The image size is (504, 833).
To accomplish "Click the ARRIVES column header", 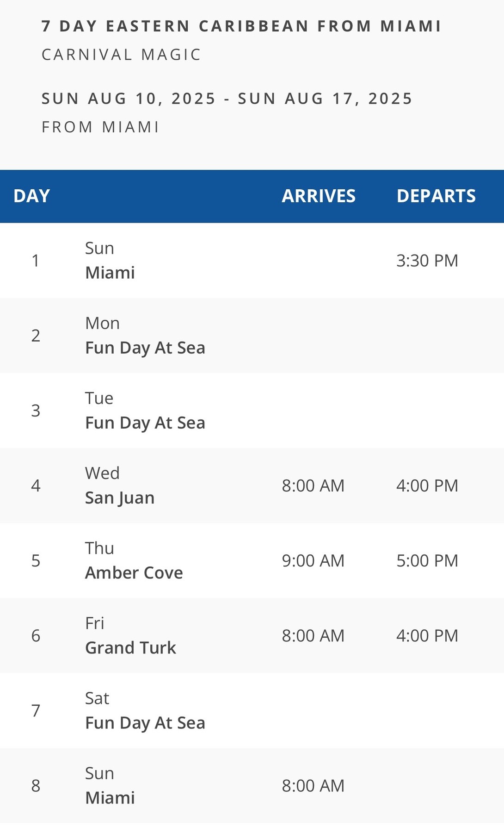I will coord(319,196).
